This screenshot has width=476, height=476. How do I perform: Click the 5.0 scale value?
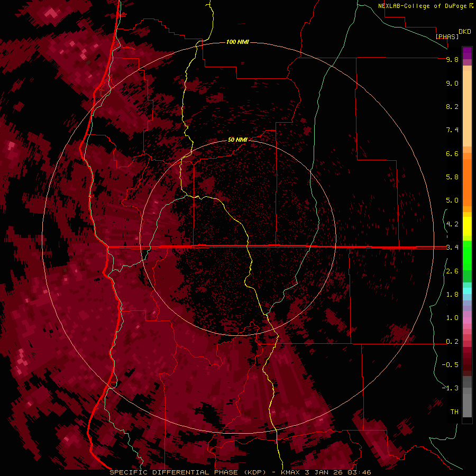(x=452, y=200)
